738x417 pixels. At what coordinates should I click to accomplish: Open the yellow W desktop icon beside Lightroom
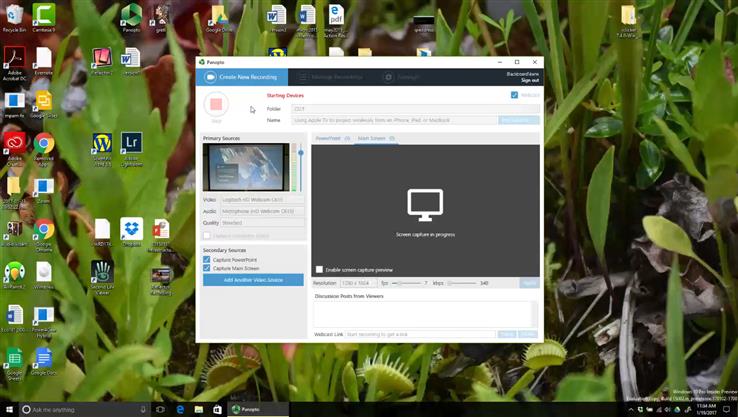coord(102,149)
